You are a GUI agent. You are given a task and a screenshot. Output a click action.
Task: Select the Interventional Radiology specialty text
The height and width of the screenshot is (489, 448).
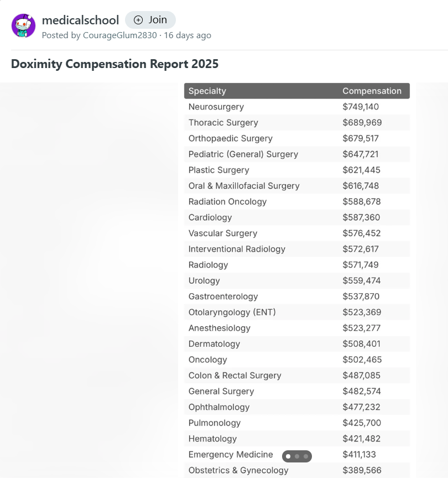[x=237, y=249]
